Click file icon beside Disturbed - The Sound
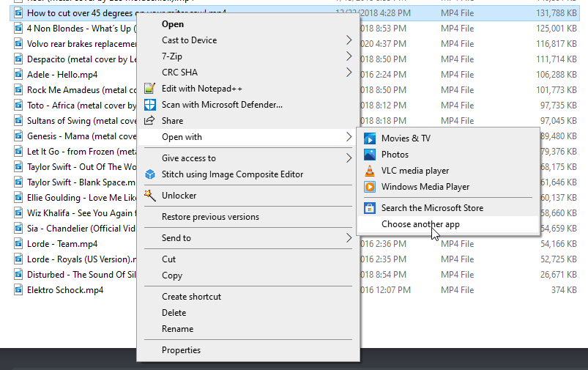The image size is (588, 370). pyautogui.click(x=18, y=275)
